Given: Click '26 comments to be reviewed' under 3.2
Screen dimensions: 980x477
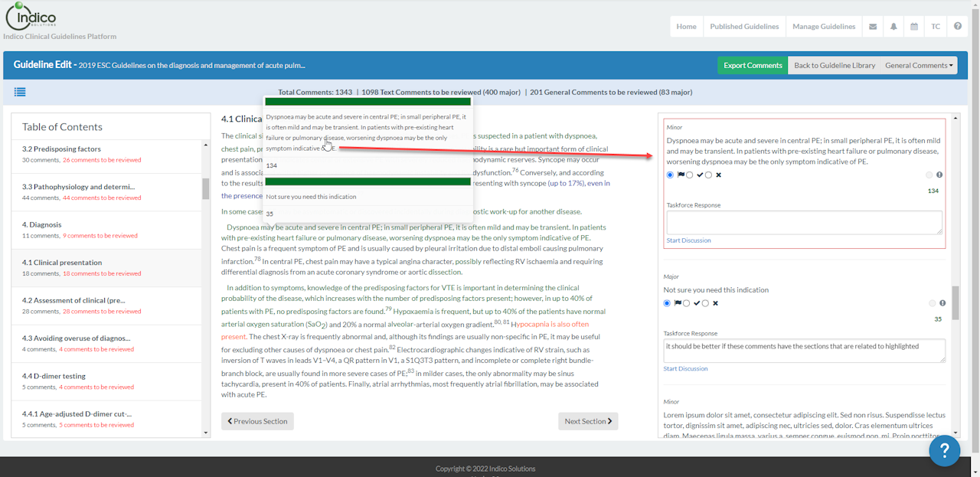Looking at the screenshot, I should (x=102, y=160).
